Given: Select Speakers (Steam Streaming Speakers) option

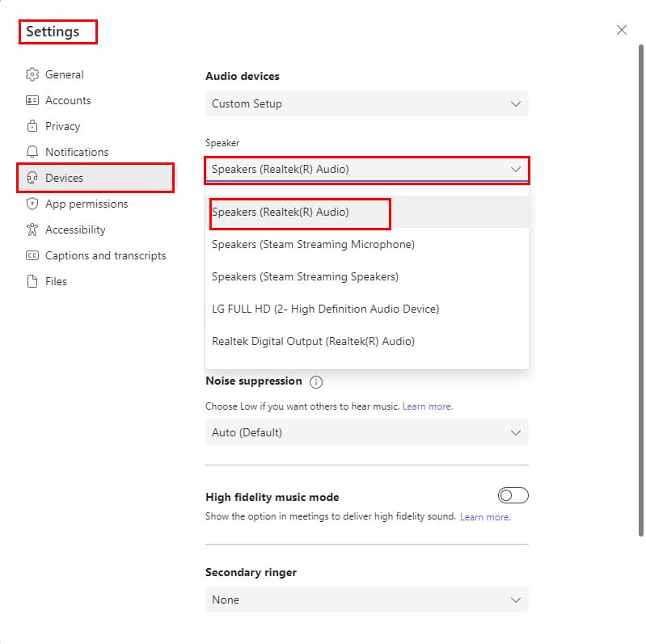Looking at the screenshot, I should click(305, 276).
